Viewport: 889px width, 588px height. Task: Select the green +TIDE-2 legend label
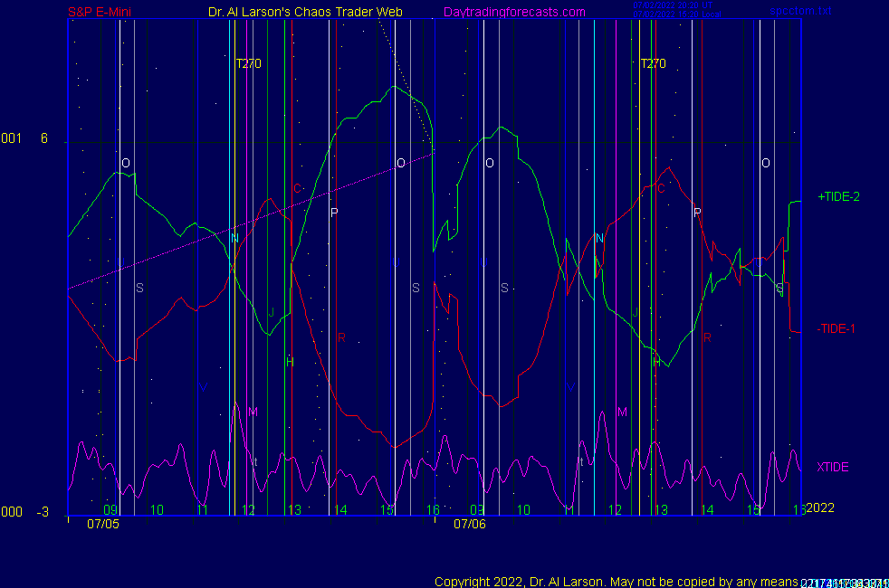838,196
